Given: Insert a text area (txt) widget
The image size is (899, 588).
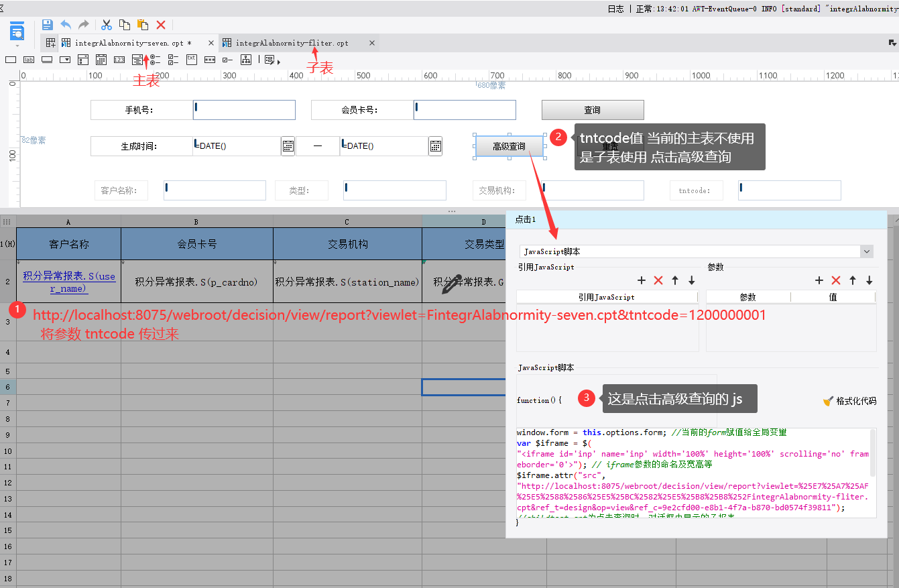Looking at the screenshot, I should (x=192, y=60).
